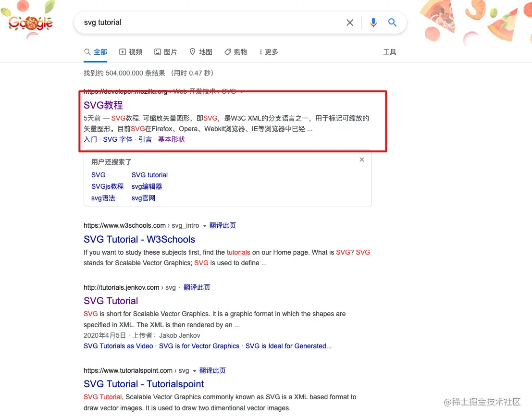Open SVG Tutorials as Video sitelink
This screenshot has height=418, width=532.
(118, 346)
